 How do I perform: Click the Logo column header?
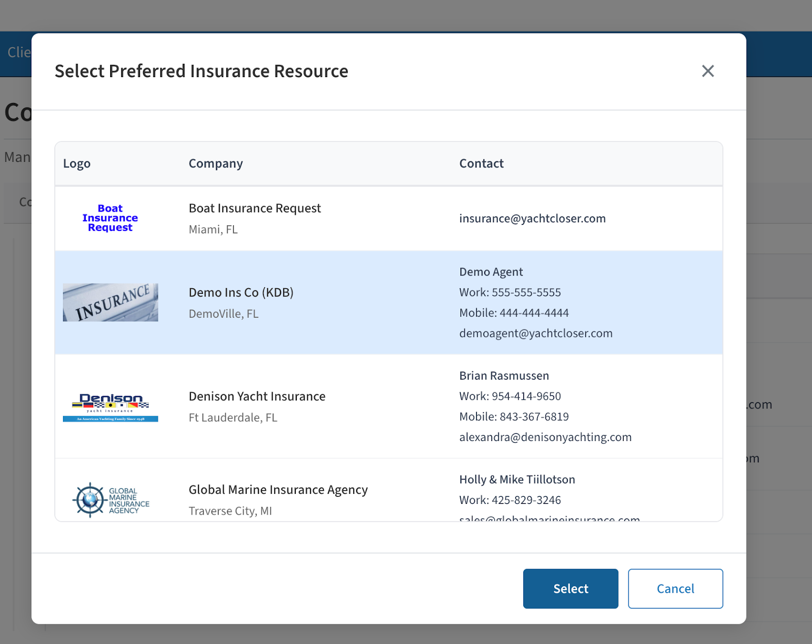[77, 163]
